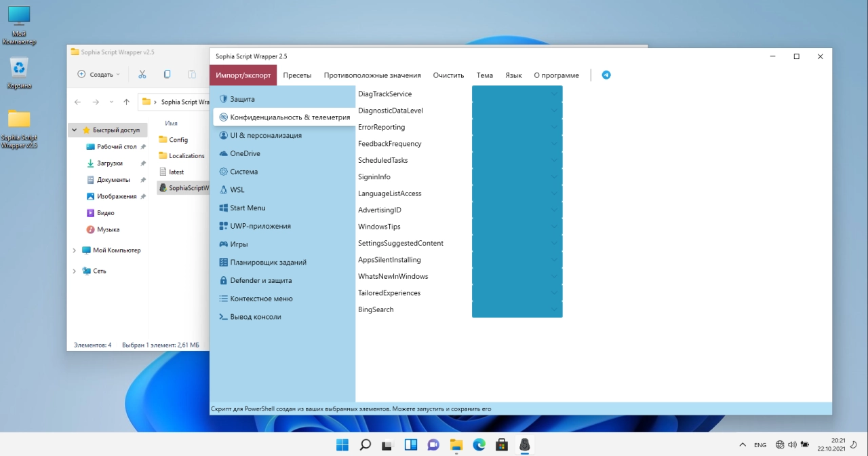Open the AdvertisingID dropdown

click(x=517, y=210)
